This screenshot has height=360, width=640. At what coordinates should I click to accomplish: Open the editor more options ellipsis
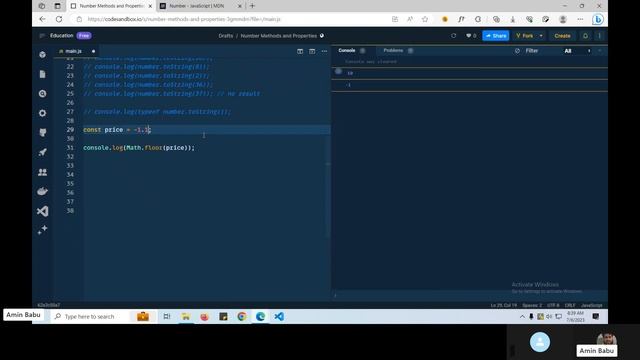[324, 51]
